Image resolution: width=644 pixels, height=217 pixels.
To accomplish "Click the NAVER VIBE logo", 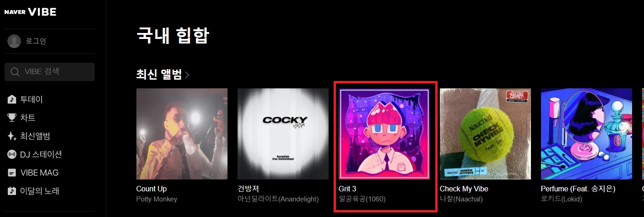I will (30, 12).
